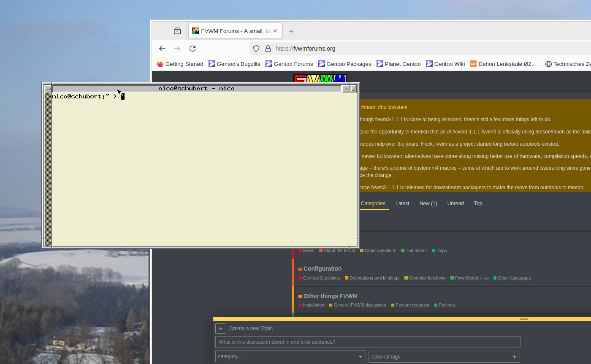
Task: Open a new browser tab
Action: pos(291,31)
